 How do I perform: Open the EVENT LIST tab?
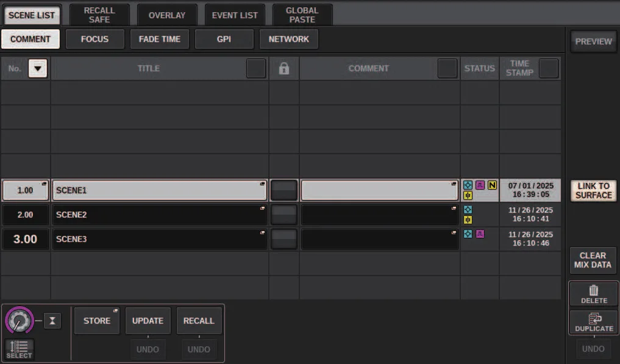(235, 15)
